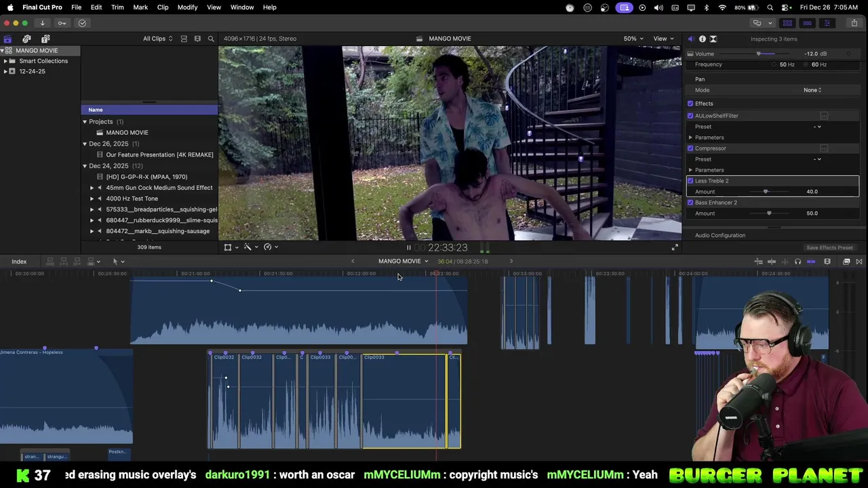868x488 pixels.
Task: Select the 50 Hz frequency radio button
Action: (774, 64)
